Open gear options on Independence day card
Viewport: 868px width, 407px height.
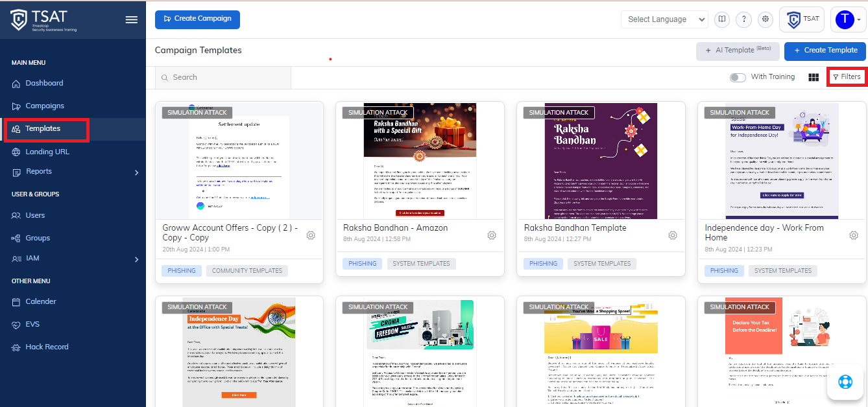[x=854, y=235]
